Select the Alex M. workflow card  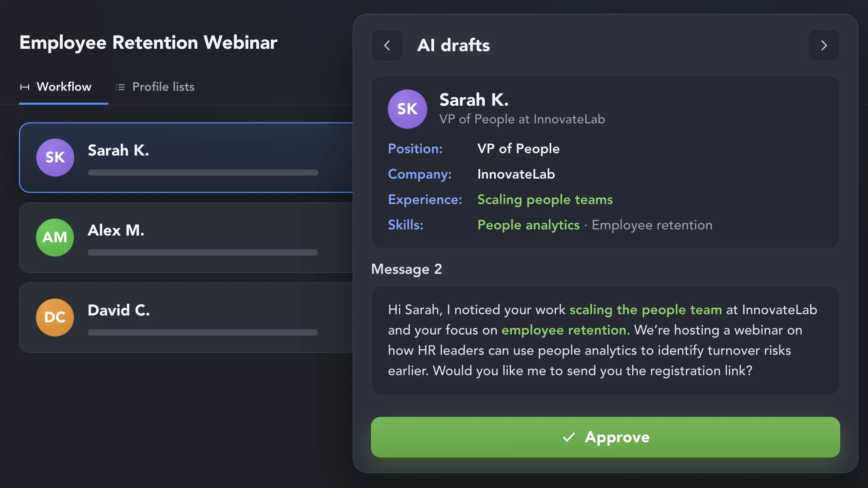point(186,238)
